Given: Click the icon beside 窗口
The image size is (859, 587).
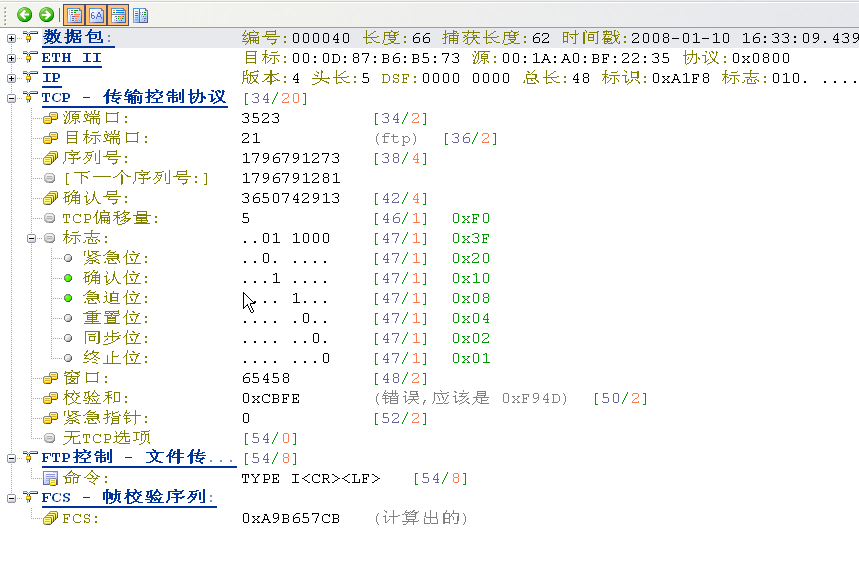Looking at the screenshot, I should tap(50, 378).
